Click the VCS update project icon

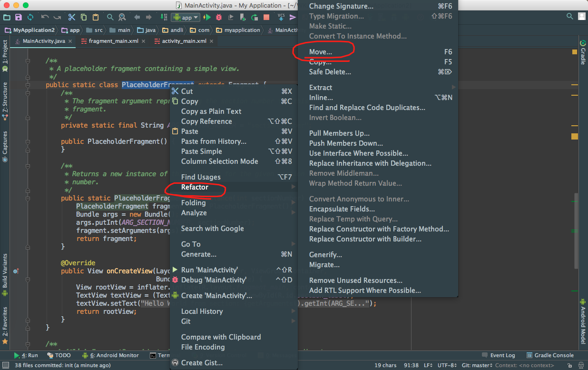click(281, 17)
